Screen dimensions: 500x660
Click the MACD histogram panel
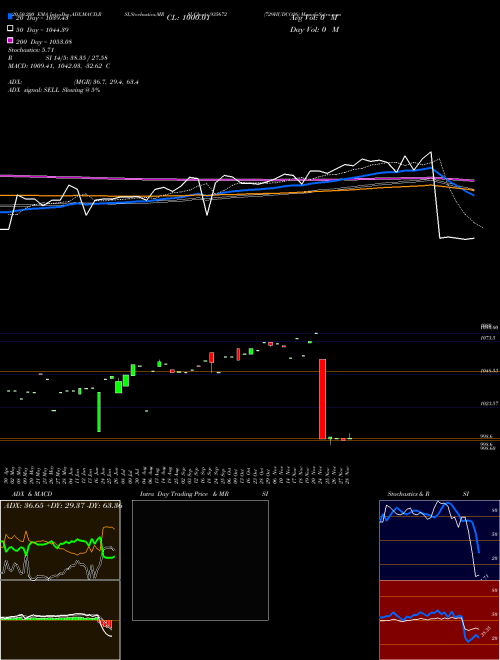60,620
